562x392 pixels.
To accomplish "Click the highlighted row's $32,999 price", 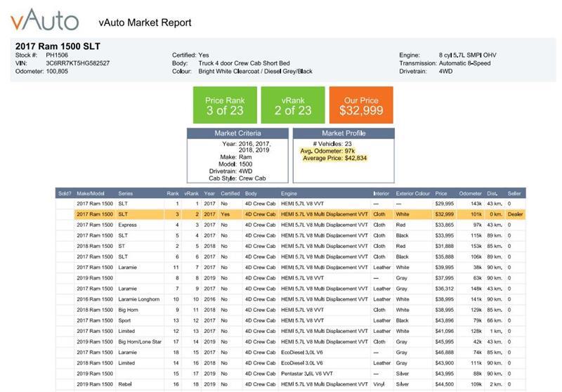I will tap(445, 214).
